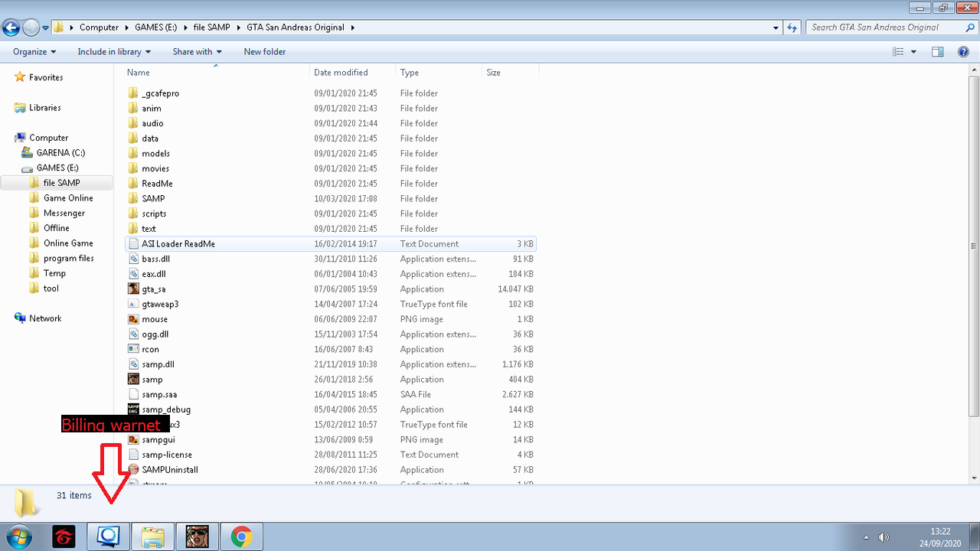The height and width of the screenshot is (551, 980).
Task: Open Temp folder in navigation pane
Action: pyautogui.click(x=54, y=273)
